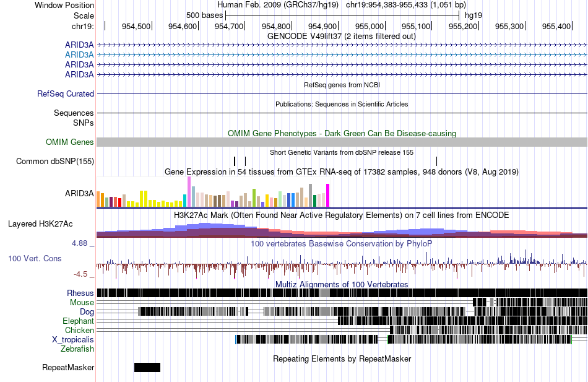
Task: Click the Sequences track label
Action: coord(74,113)
